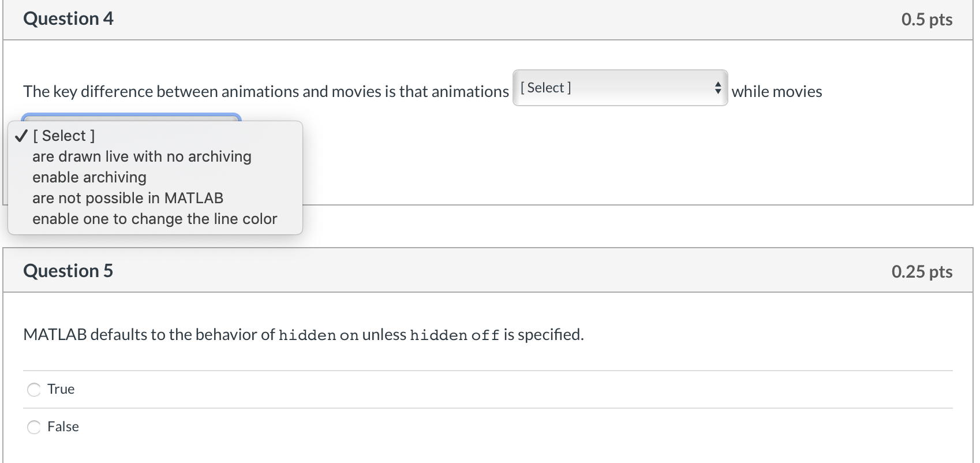The width and height of the screenshot is (980, 463).
Task: Select the False radio button
Action: pyautogui.click(x=34, y=427)
